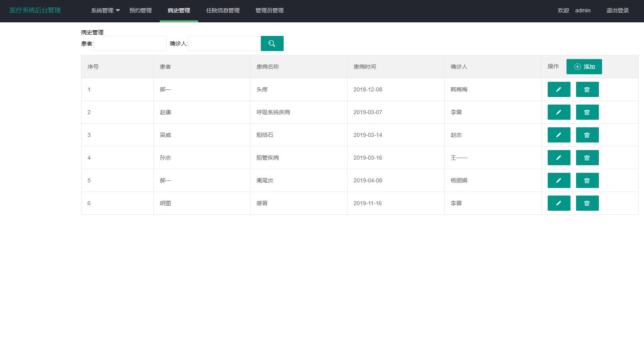Delete 胡图's 感冒 record

click(587, 203)
